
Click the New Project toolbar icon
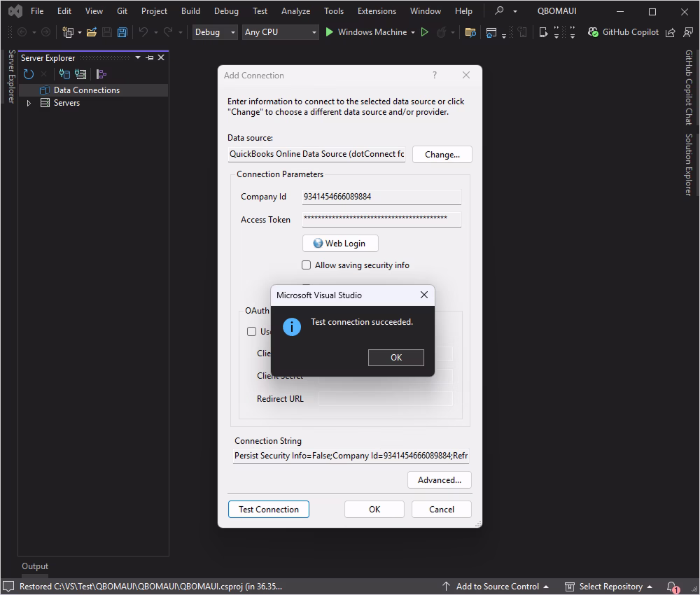tap(68, 32)
